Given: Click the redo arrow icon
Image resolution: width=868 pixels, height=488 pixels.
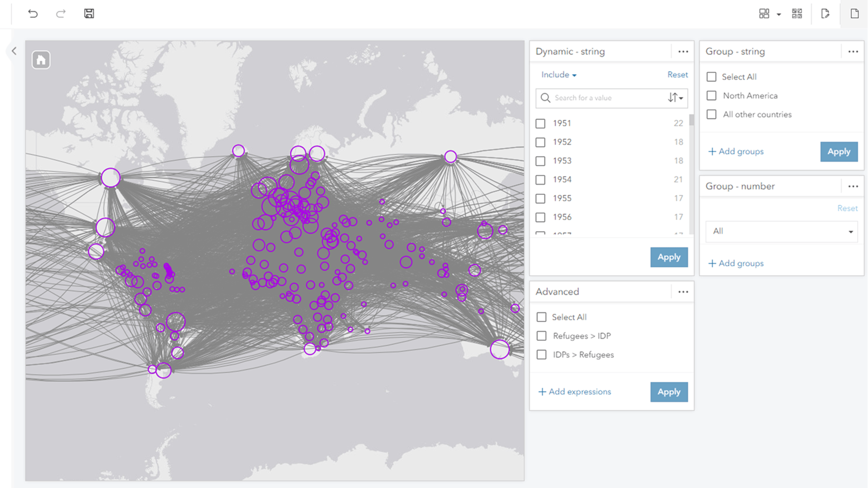Looking at the screenshot, I should [61, 14].
